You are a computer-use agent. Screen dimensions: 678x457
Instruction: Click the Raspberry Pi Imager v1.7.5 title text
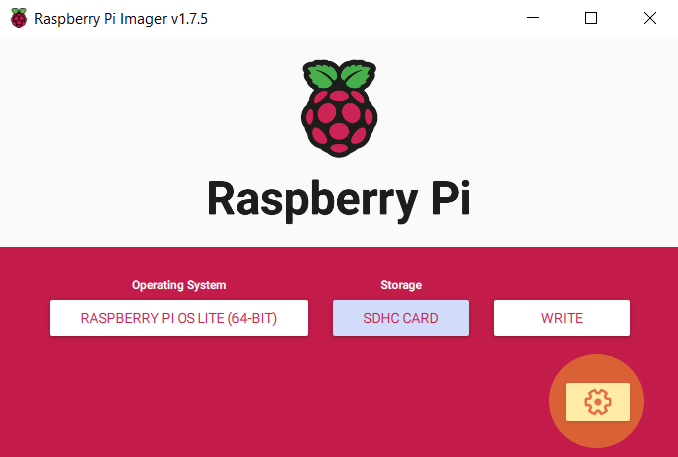121,19
